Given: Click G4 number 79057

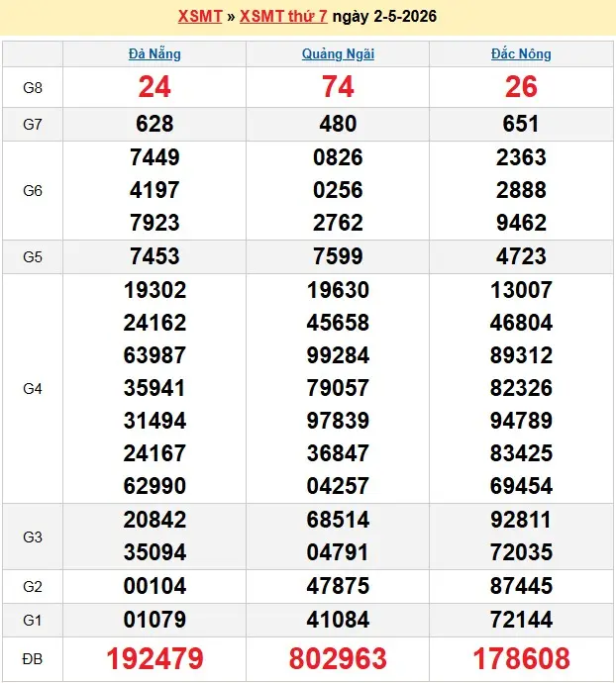Looking at the screenshot, I should tap(338, 388).
